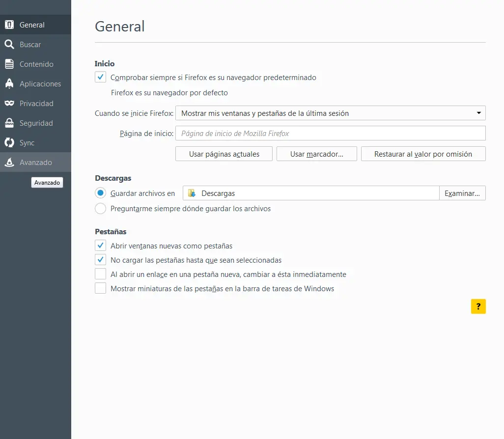This screenshot has height=439, width=504.
Task: Uncheck 'Comprobar siempre si Firefox es su navegador predeterminado'
Action: (x=100, y=77)
